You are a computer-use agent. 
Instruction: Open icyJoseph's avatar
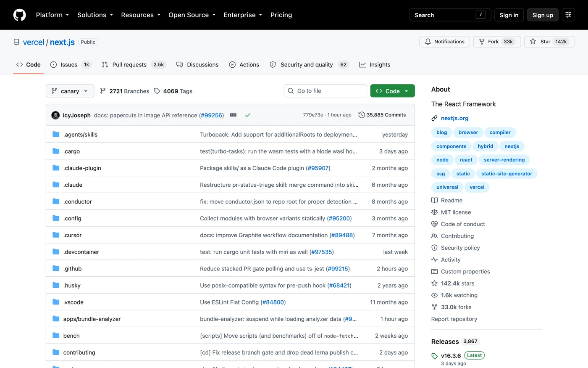click(x=55, y=115)
